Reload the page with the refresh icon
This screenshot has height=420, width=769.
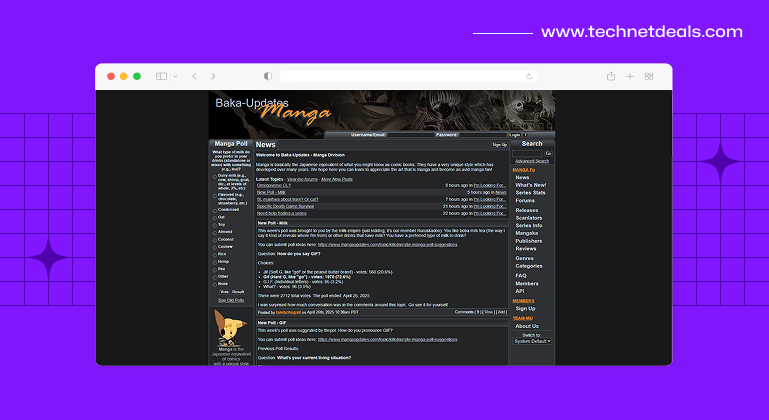click(x=529, y=76)
